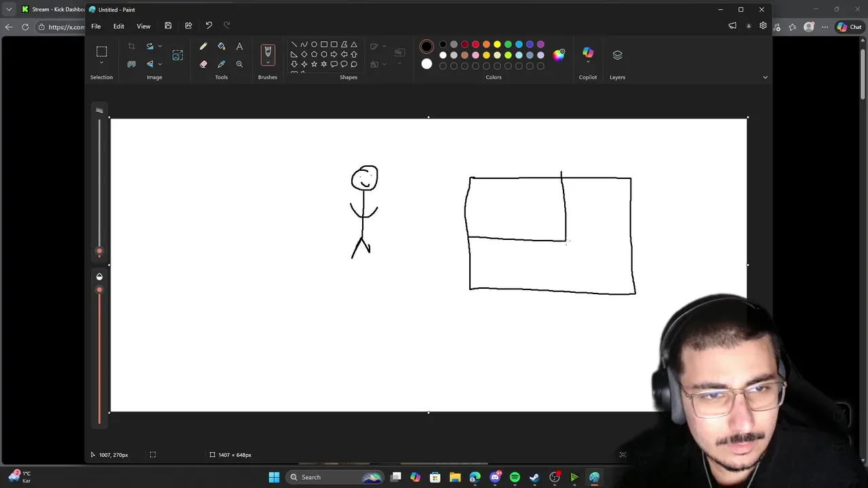Image resolution: width=868 pixels, height=488 pixels.
Task: Expand the Selection dropdown arrow
Action: (x=102, y=63)
